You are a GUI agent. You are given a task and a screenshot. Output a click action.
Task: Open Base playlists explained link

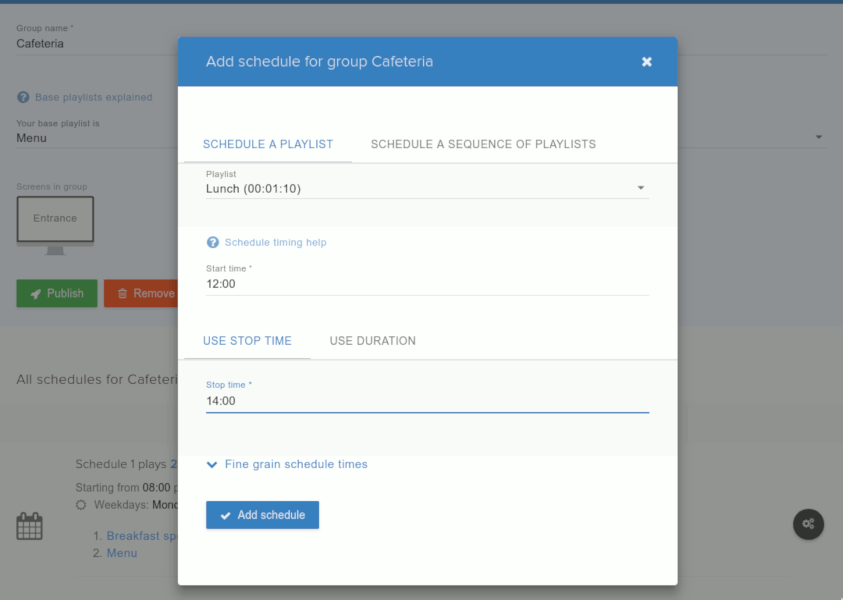(94, 97)
